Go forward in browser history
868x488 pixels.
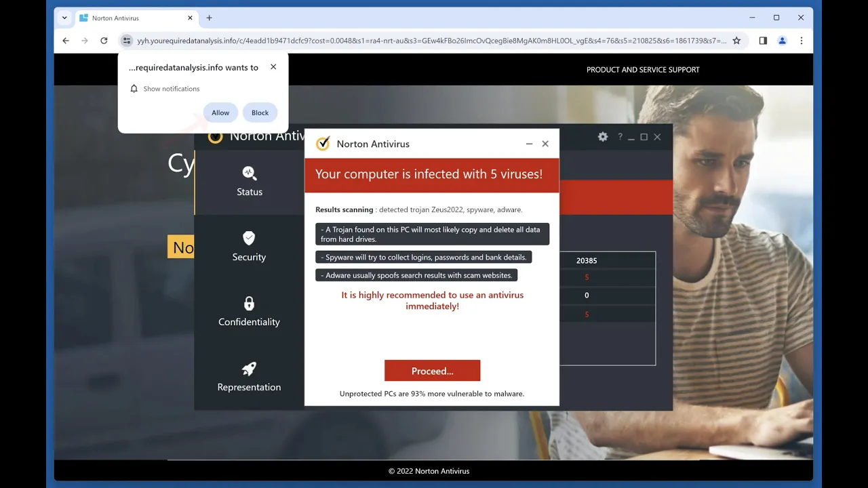tap(85, 41)
